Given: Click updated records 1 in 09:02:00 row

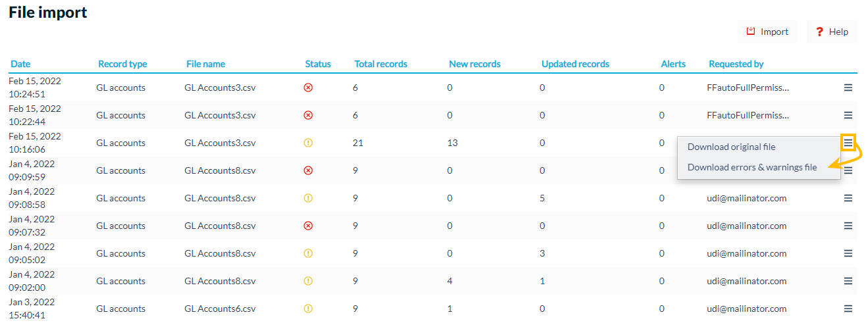Looking at the screenshot, I should click(x=542, y=281).
